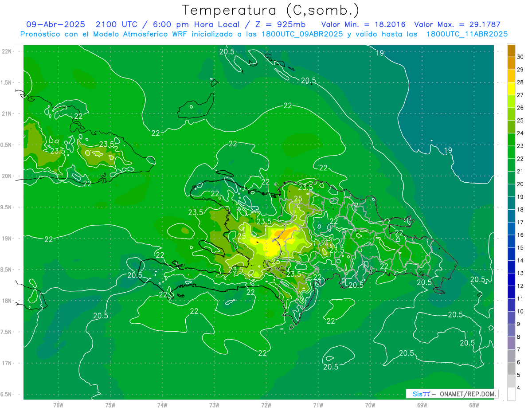Click color scale label '17'
Screen dimensions: 532x411
pos(520,222)
